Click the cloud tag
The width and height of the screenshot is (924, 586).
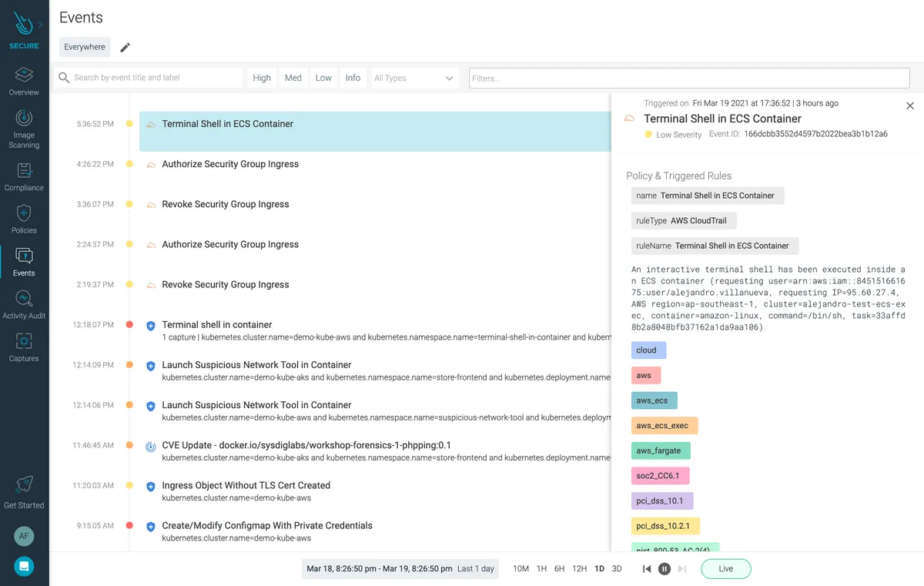click(x=648, y=350)
